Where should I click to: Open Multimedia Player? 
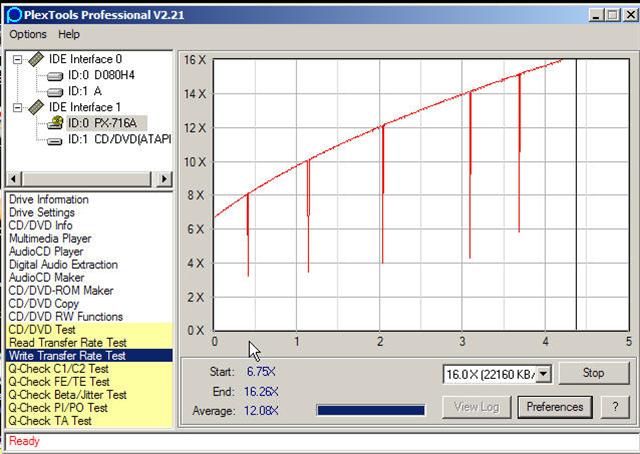(50, 239)
